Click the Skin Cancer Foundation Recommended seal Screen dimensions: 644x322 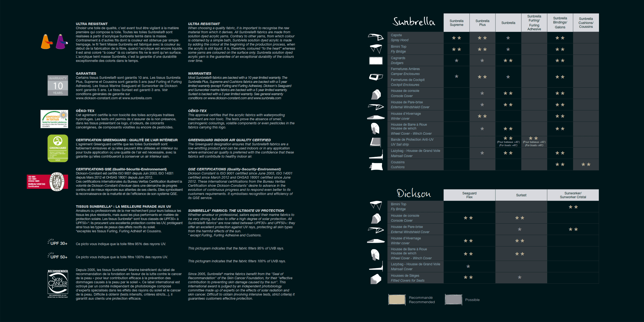(58, 284)
